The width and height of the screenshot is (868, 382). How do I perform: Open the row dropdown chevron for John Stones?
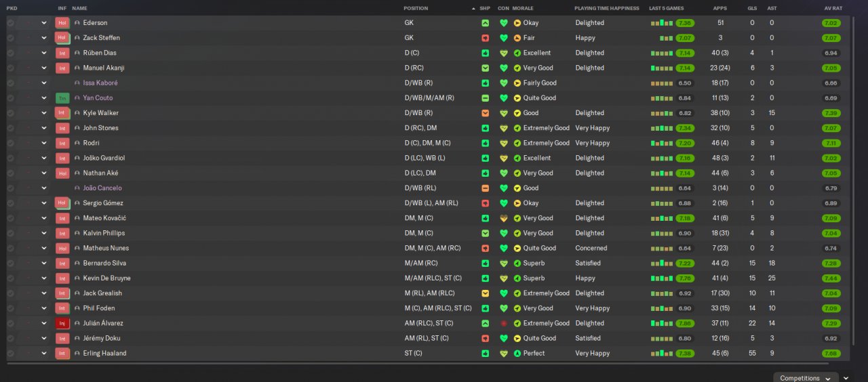coord(44,128)
